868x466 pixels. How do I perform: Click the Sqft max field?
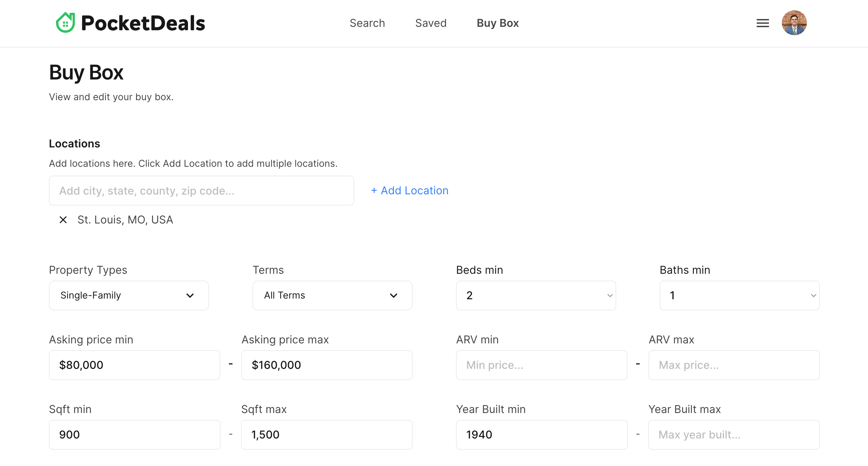click(326, 434)
